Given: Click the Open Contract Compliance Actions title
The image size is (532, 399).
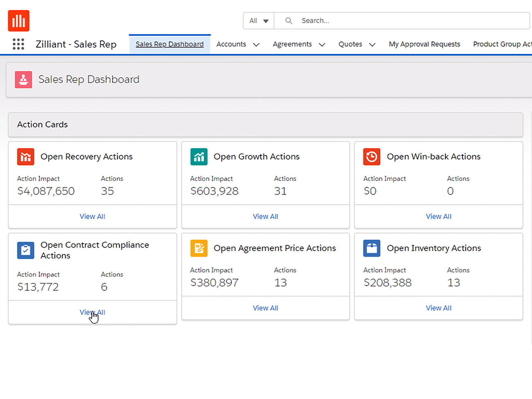Looking at the screenshot, I should point(95,250).
